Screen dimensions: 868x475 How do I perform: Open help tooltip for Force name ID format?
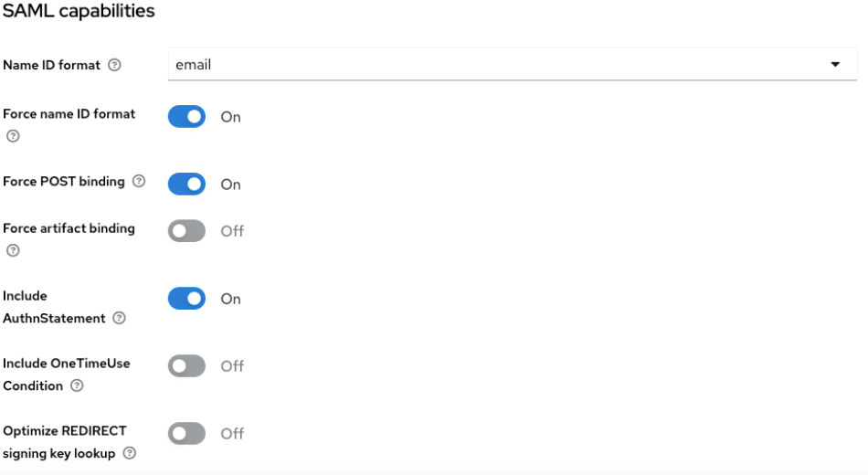point(13,136)
